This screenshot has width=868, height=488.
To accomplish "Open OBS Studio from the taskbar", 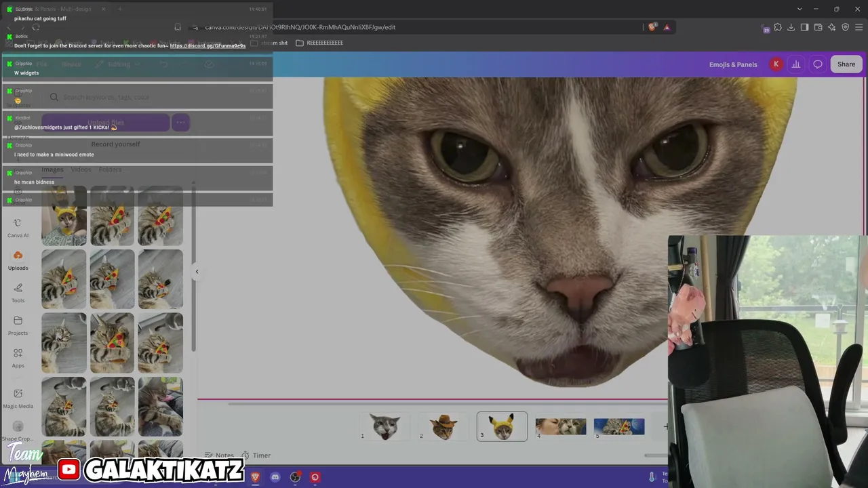I will [x=295, y=477].
